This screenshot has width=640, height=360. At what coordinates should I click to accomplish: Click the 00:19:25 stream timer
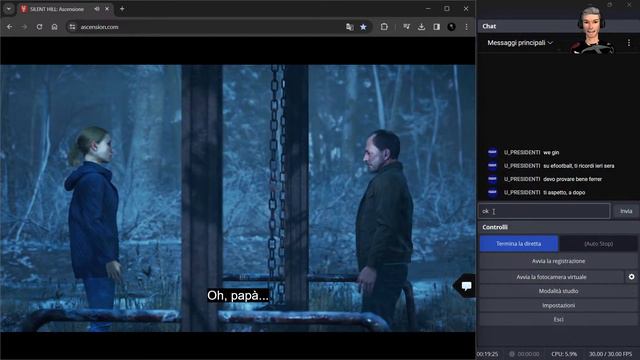[x=487, y=354]
